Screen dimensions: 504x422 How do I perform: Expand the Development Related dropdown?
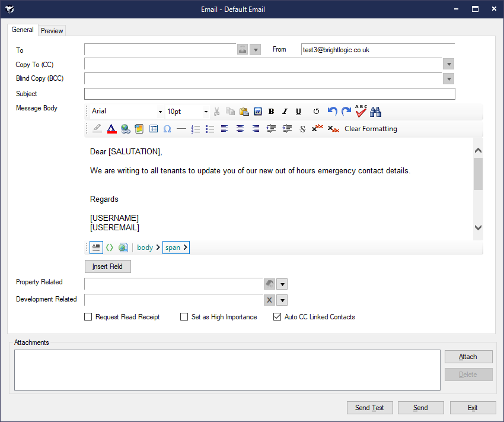(282, 300)
